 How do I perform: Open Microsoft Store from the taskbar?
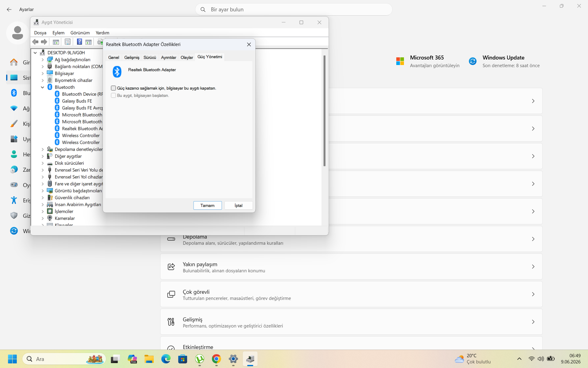click(x=183, y=359)
